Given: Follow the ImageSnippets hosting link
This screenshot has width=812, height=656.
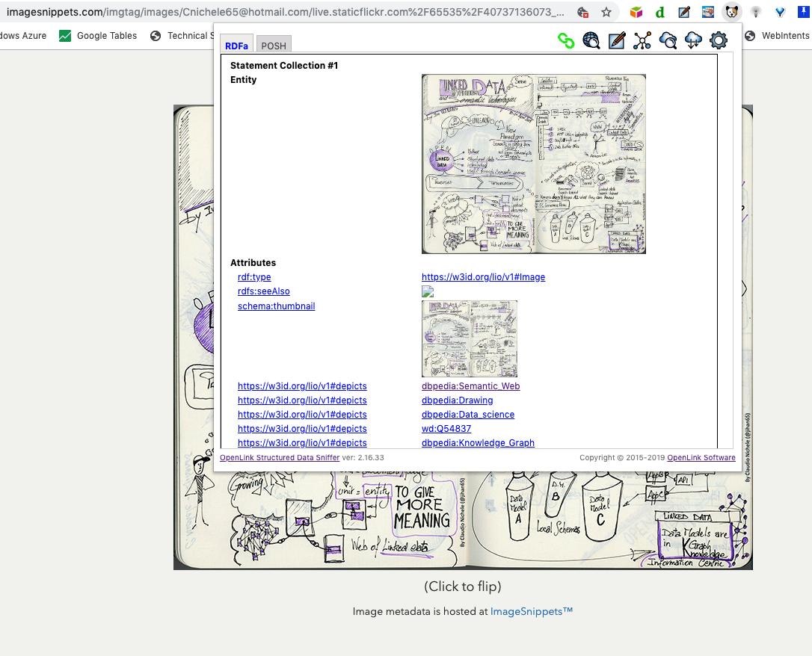Looking at the screenshot, I should click(x=531, y=611).
